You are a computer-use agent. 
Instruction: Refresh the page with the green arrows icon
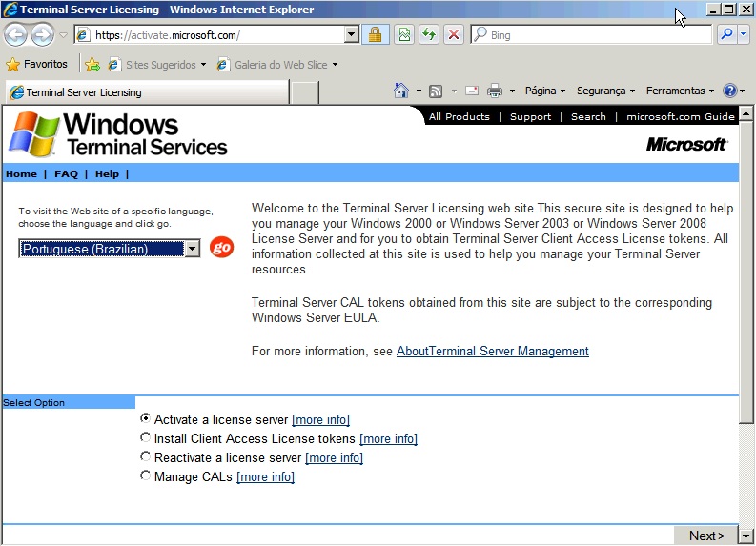[x=429, y=35]
